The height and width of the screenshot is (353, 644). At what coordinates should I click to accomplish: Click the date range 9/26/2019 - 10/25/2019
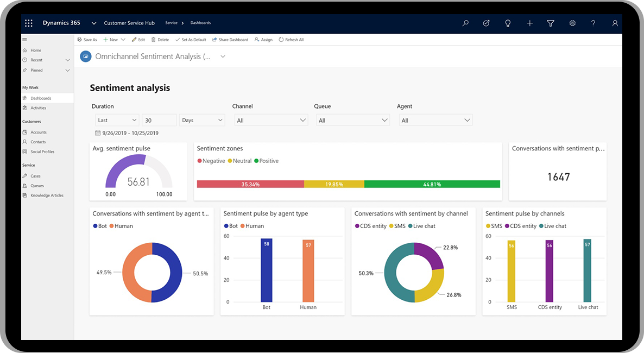tap(130, 133)
